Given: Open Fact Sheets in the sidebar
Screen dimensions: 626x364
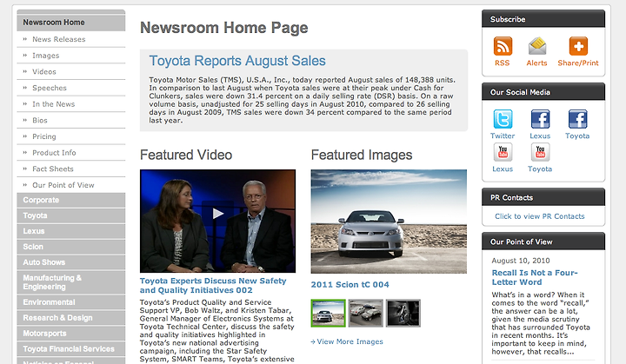Looking at the screenshot, I should [x=71, y=169].
